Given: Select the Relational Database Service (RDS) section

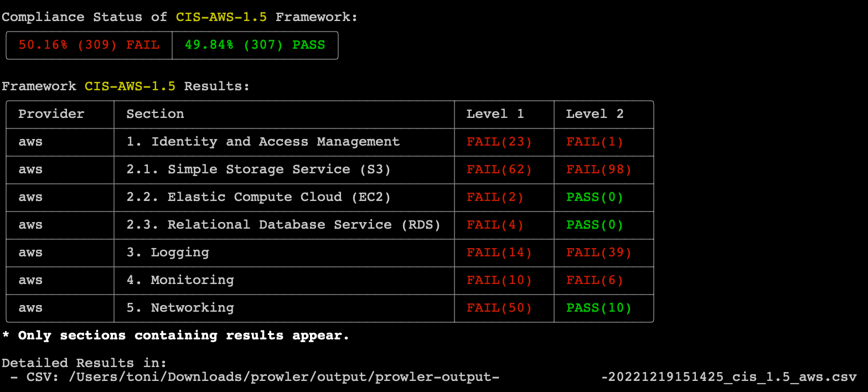Looking at the screenshot, I should point(283,225).
